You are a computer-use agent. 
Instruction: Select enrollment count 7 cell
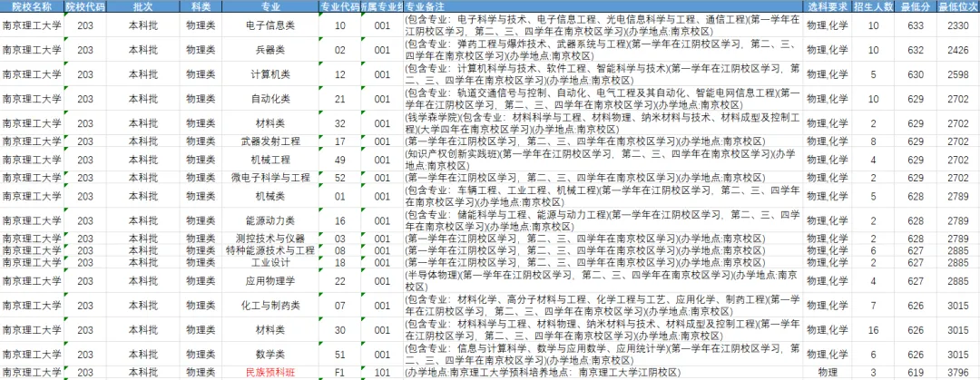click(873, 306)
